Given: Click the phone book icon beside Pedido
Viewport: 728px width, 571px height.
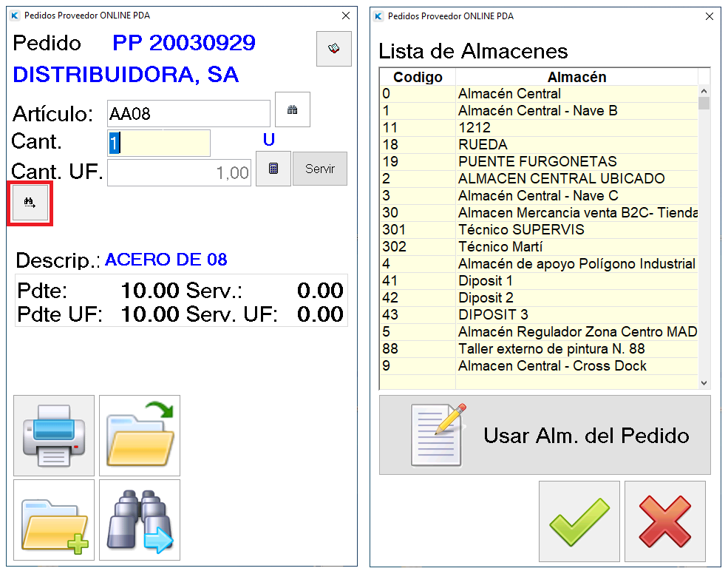Looking at the screenshot, I should 334,48.
